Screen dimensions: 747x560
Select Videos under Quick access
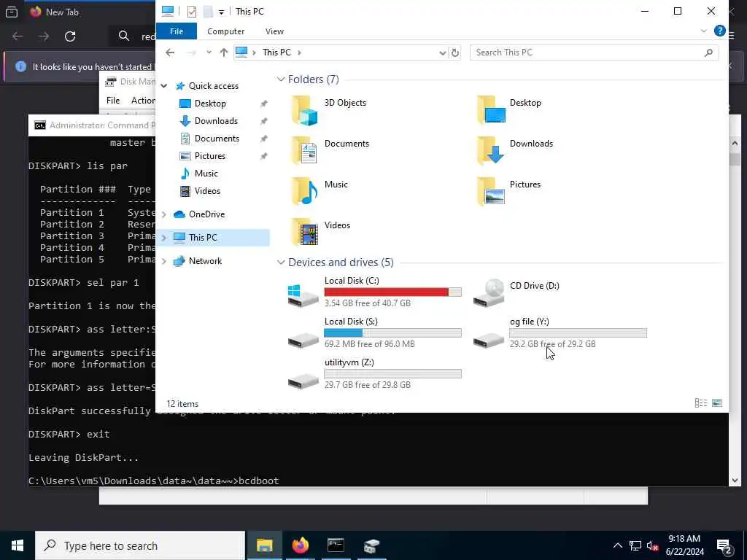[x=207, y=191]
